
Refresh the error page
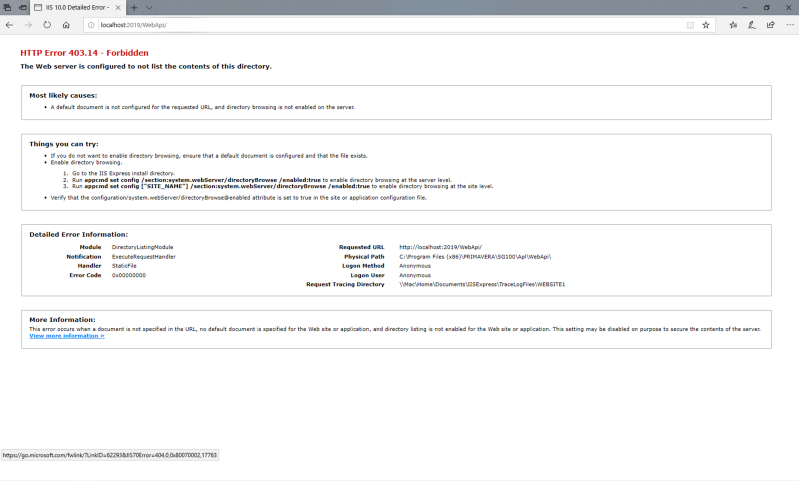point(47,25)
